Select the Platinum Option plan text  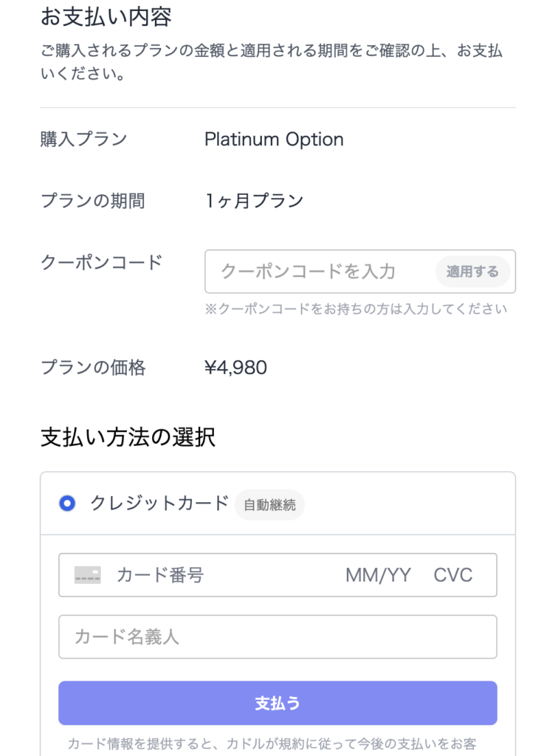coord(274,140)
